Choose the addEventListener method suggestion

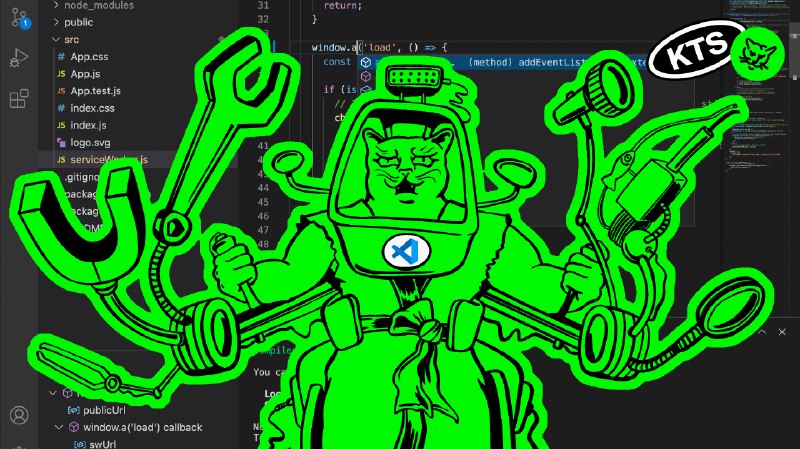pyautogui.click(x=503, y=62)
